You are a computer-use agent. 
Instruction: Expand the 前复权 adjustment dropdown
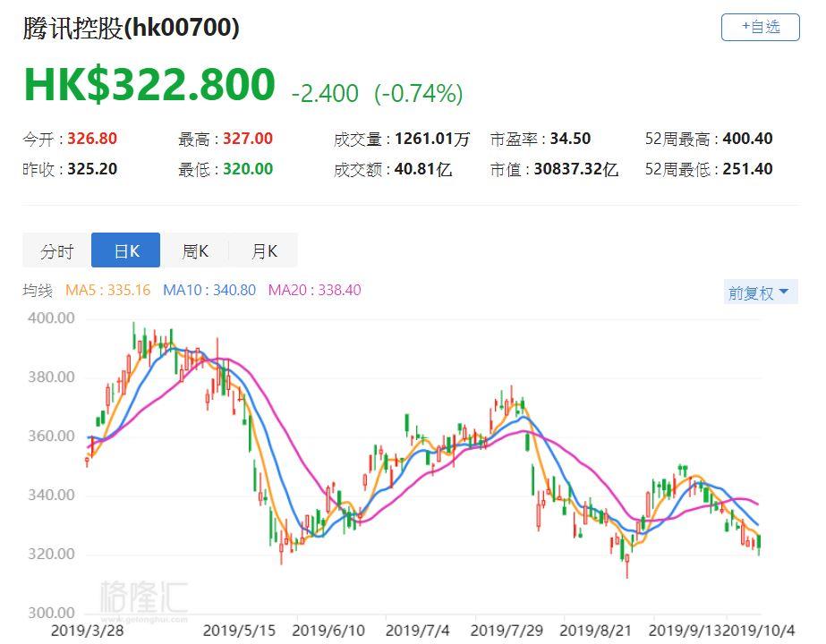click(760, 292)
